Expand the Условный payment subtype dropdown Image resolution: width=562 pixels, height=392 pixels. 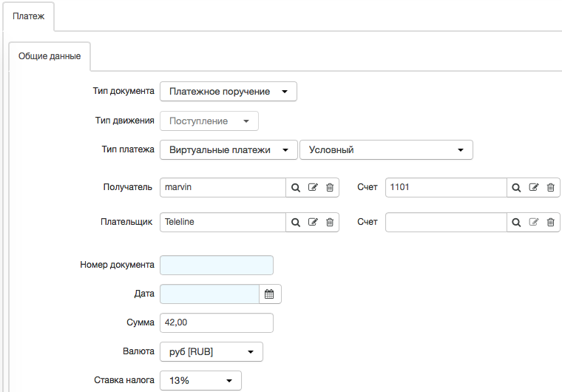click(x=386, y=150)
